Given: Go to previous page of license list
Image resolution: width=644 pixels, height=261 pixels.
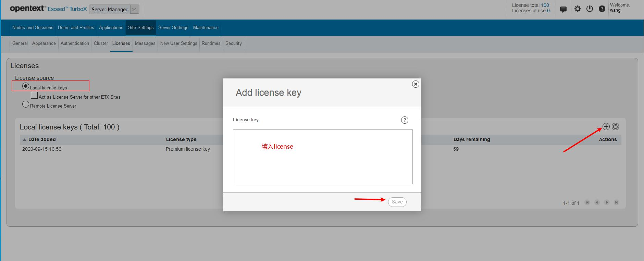Looking at the screenshot, I should pyautogui.click(x=597, y=202).
